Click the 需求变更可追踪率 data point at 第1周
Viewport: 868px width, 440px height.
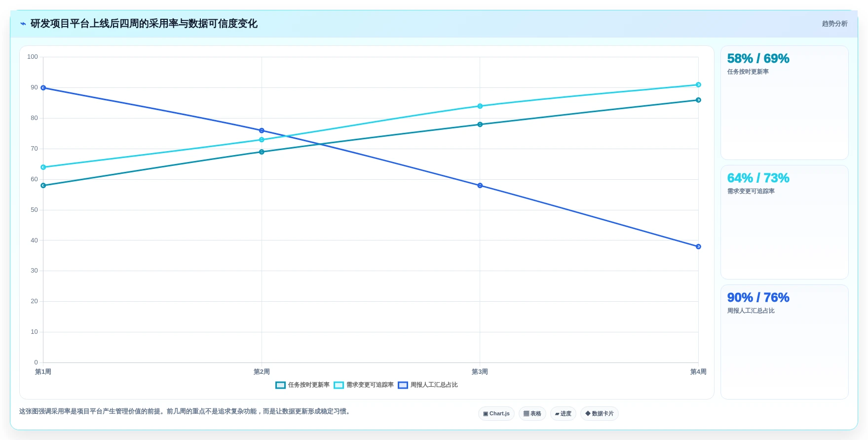point(43,167)
